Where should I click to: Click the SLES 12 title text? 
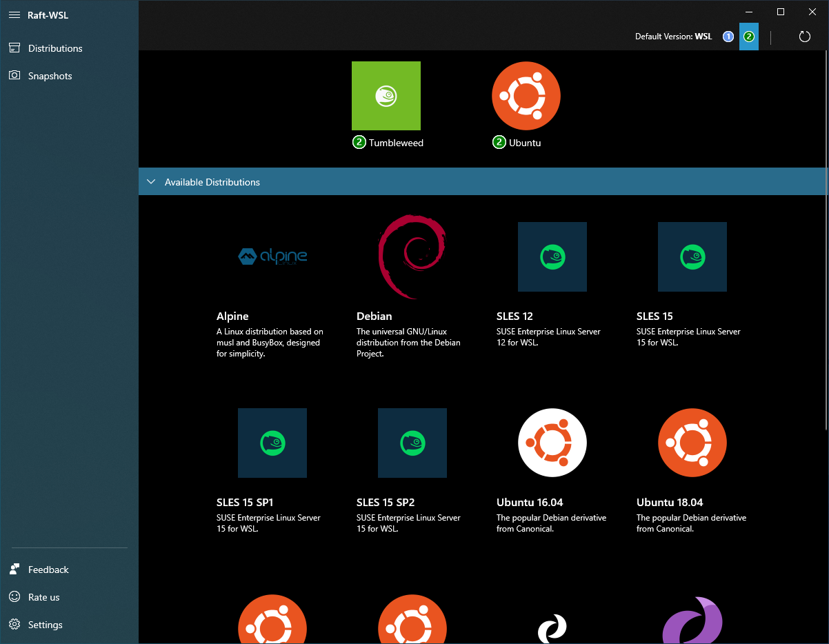pos(515,316)
